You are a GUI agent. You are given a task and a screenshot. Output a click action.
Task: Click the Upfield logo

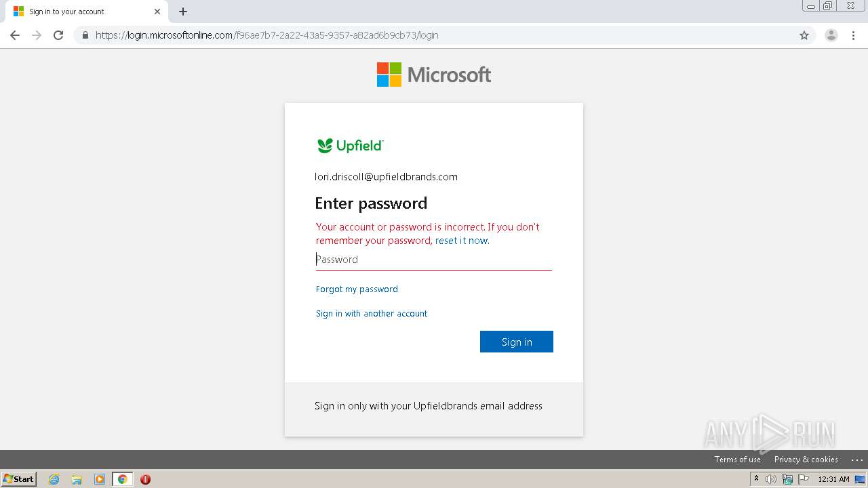click(350, 146)
